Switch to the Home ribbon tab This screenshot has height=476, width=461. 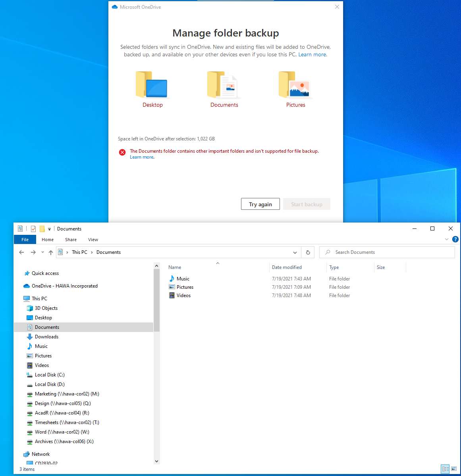pyautogui.click(x=48, y=240)
